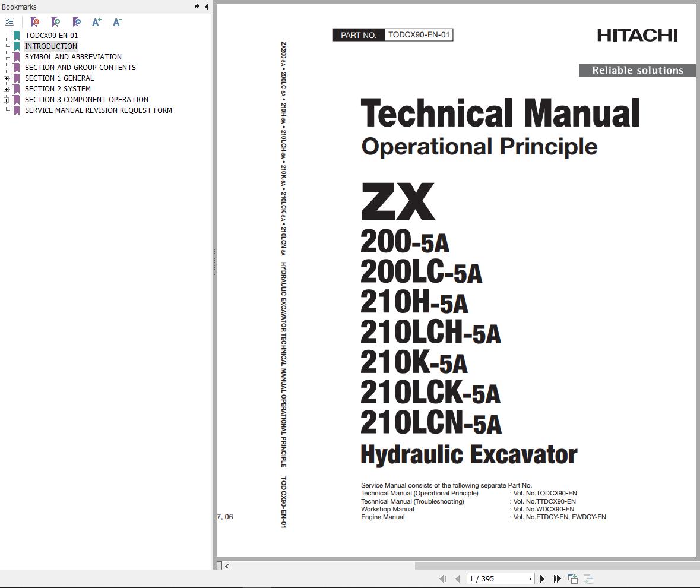This screenshot has height=588, width=700.
Task: Click the add new bookmark icon
Action: coord(56,21)
